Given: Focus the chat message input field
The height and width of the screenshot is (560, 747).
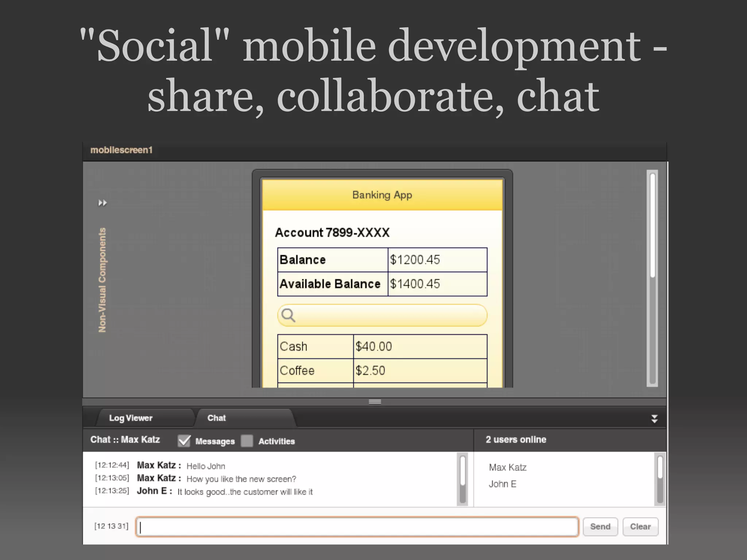Looking at the screenshot, I should click(357, 526).
